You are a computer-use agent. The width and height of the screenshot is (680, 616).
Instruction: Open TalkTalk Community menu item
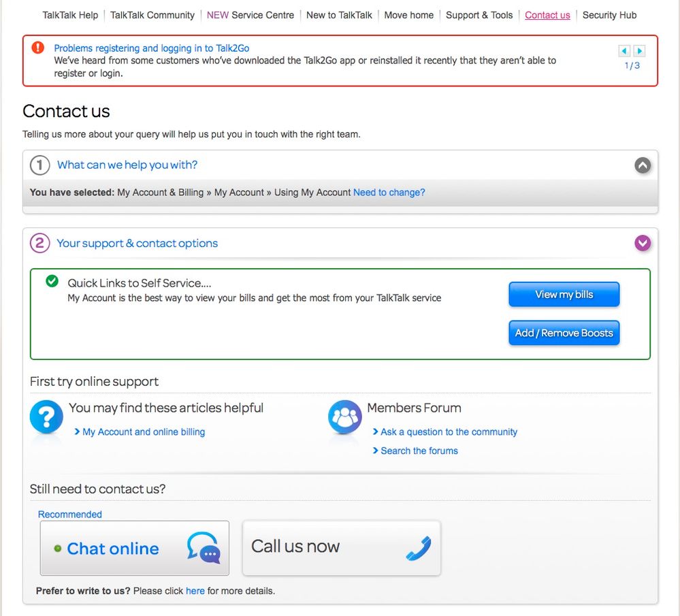click(x=152, y=15)
